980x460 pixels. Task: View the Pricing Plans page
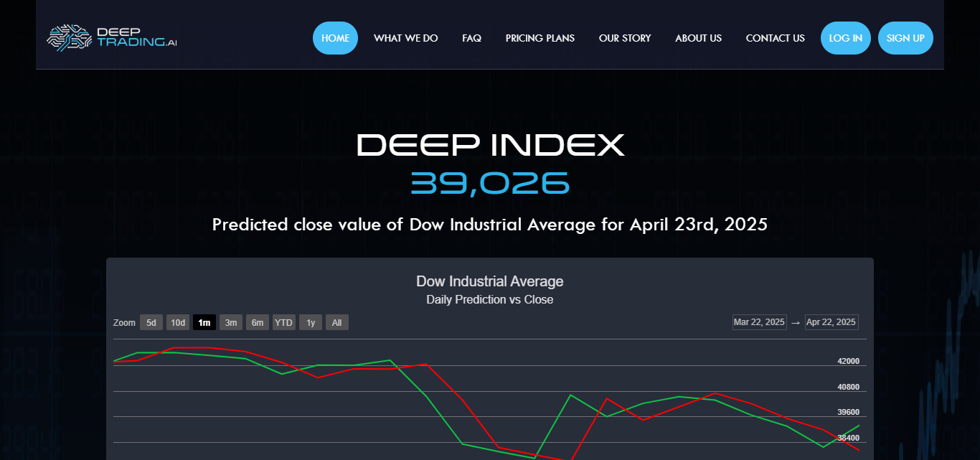pyautogui.click(x=540, y=38)
